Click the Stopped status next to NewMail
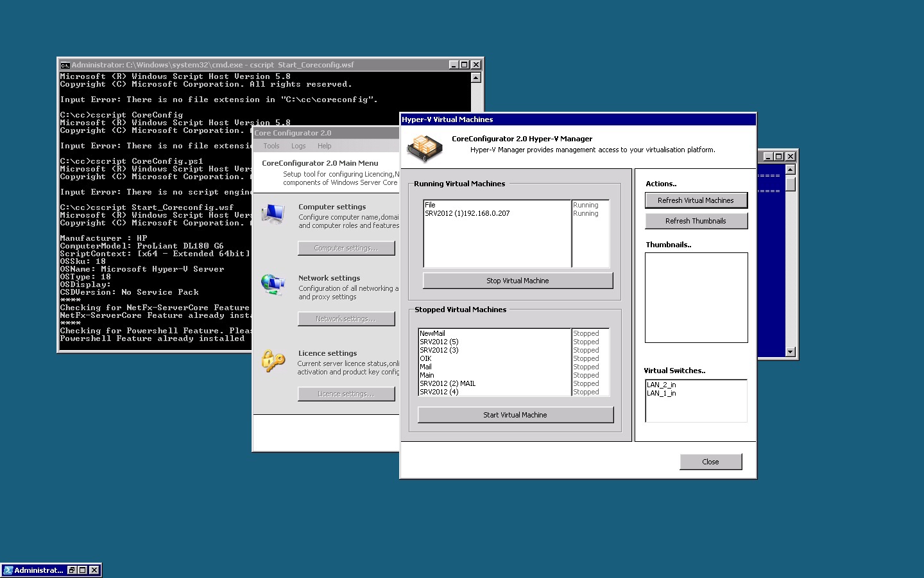The width and height of the screenshot is (924, 578). click(586, 333)
